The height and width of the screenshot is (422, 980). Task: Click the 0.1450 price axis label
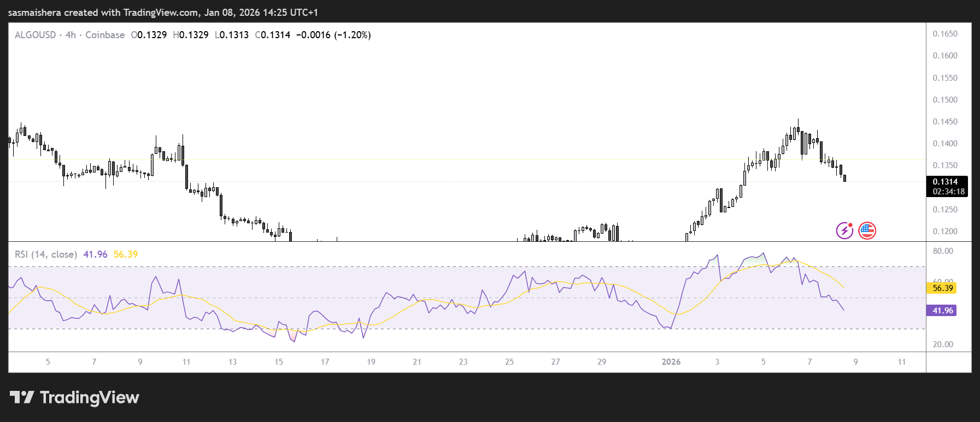tap(945, 122)
